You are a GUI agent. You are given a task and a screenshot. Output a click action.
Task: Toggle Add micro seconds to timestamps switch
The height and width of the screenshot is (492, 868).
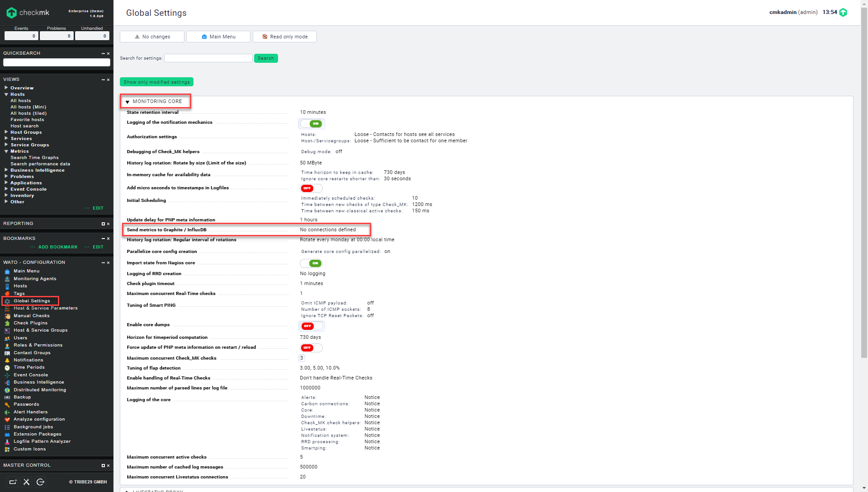click(311, 188)
